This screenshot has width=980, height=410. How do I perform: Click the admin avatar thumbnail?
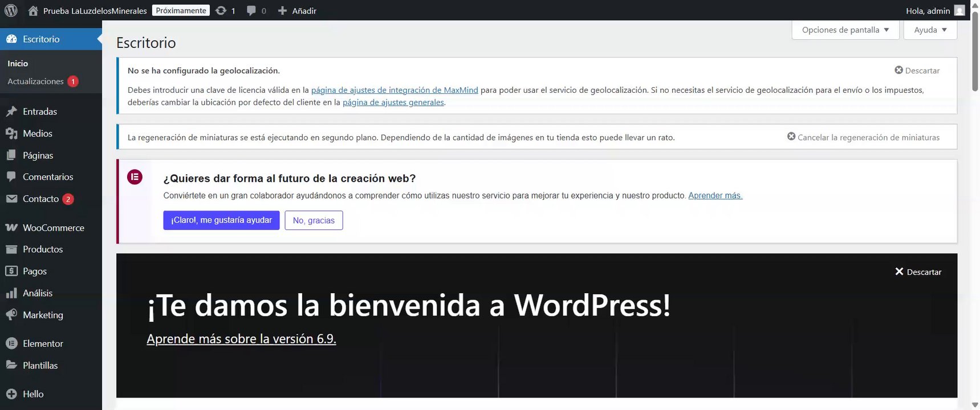[x=959, y=10]
